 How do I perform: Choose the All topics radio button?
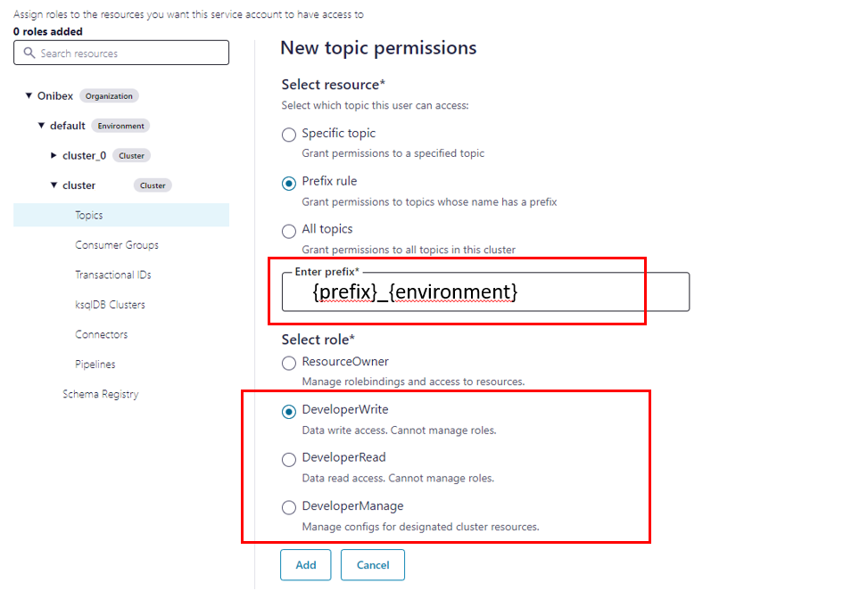pyautogui.click(x=289, y=231)
